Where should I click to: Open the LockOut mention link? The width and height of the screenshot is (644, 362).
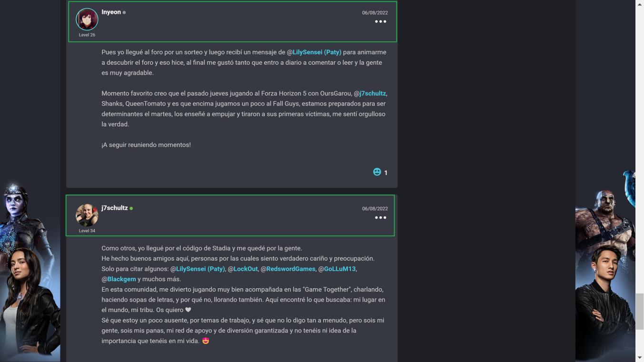click(x=245, y=269)
